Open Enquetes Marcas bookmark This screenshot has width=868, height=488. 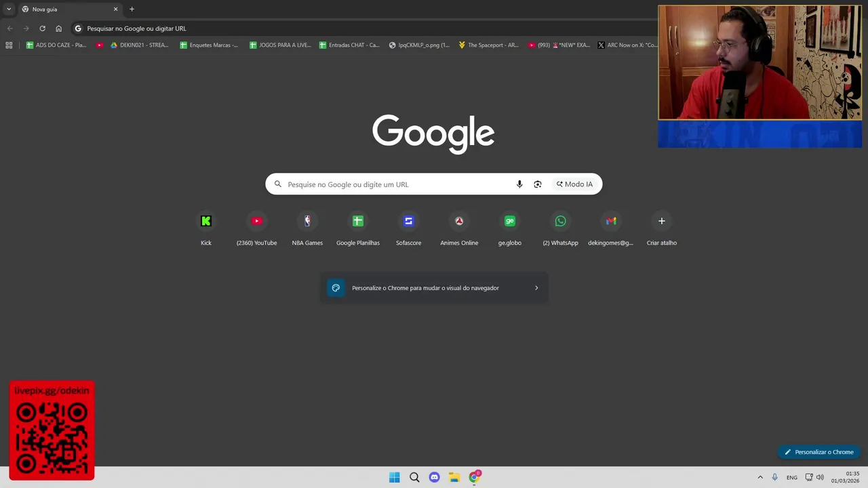(x=209, y=45)
